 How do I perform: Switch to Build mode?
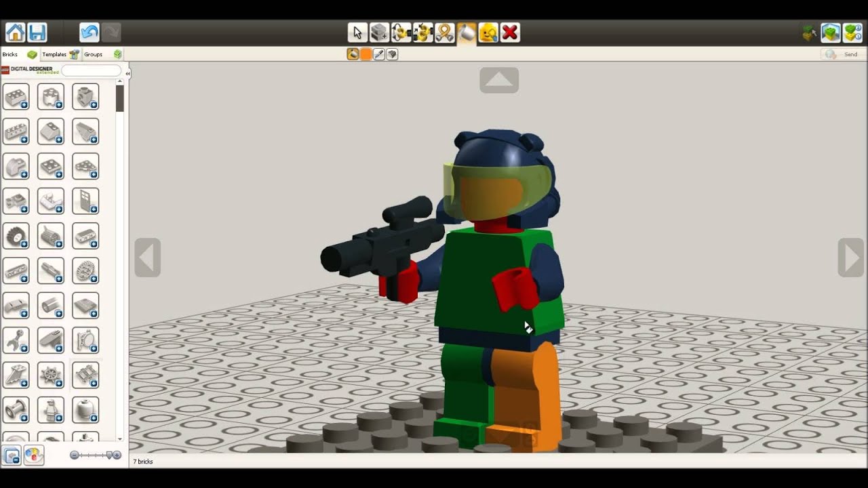point(810,33)
